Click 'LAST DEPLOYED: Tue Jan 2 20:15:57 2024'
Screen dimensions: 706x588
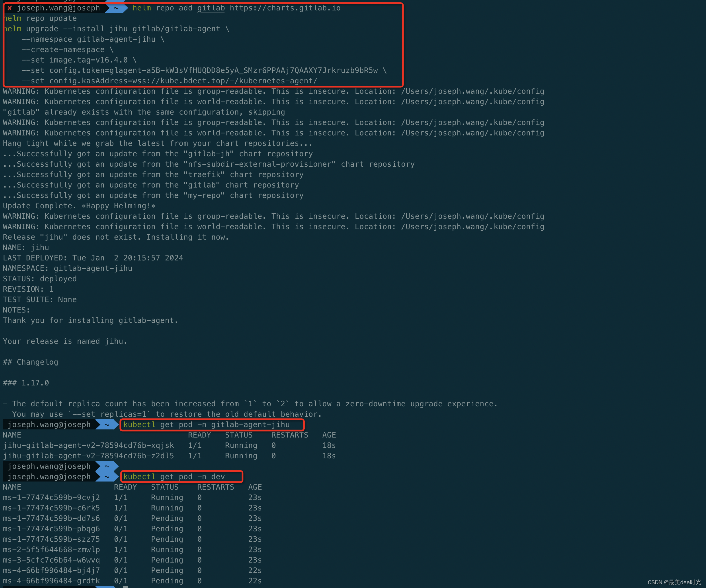coord(93,258)
